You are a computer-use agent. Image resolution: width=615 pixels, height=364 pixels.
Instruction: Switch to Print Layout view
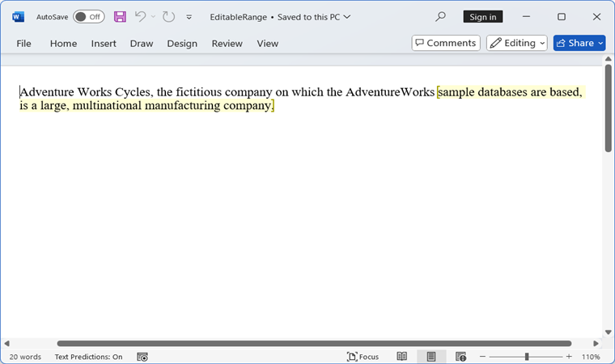pyautogui.click(x=431, y=357)
